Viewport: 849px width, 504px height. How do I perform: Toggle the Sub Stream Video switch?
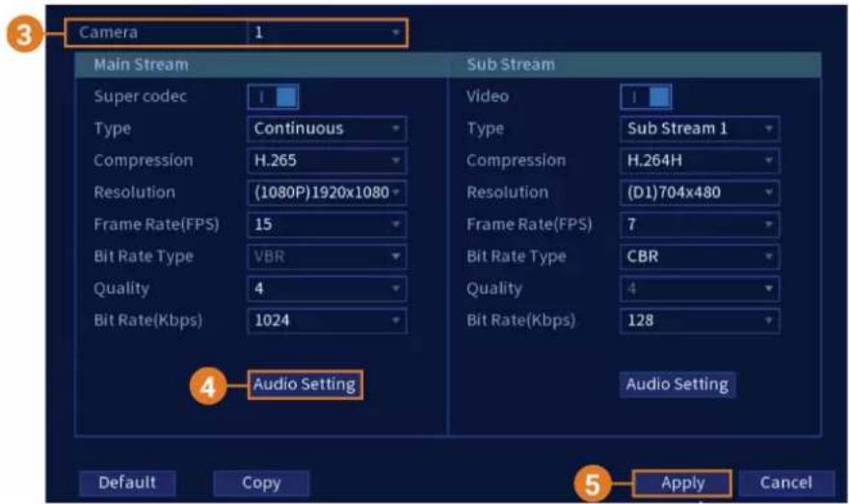[x=646, y=97]
